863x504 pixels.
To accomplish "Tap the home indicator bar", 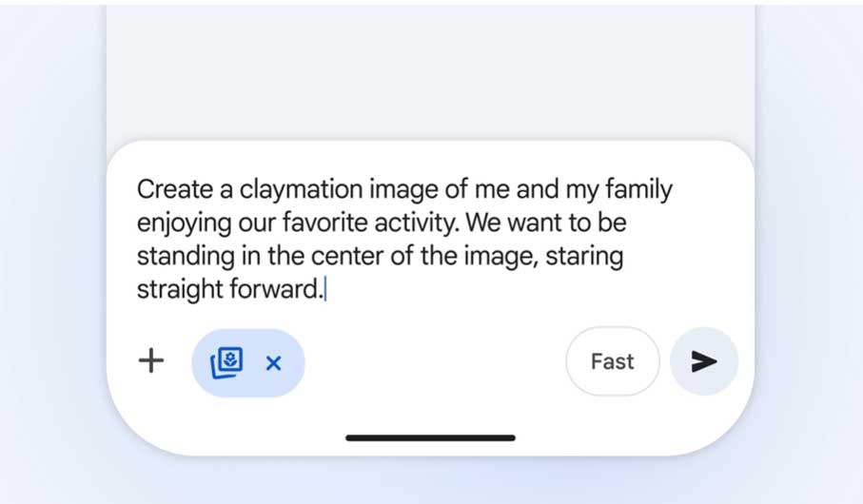I will tap(430, 438).
